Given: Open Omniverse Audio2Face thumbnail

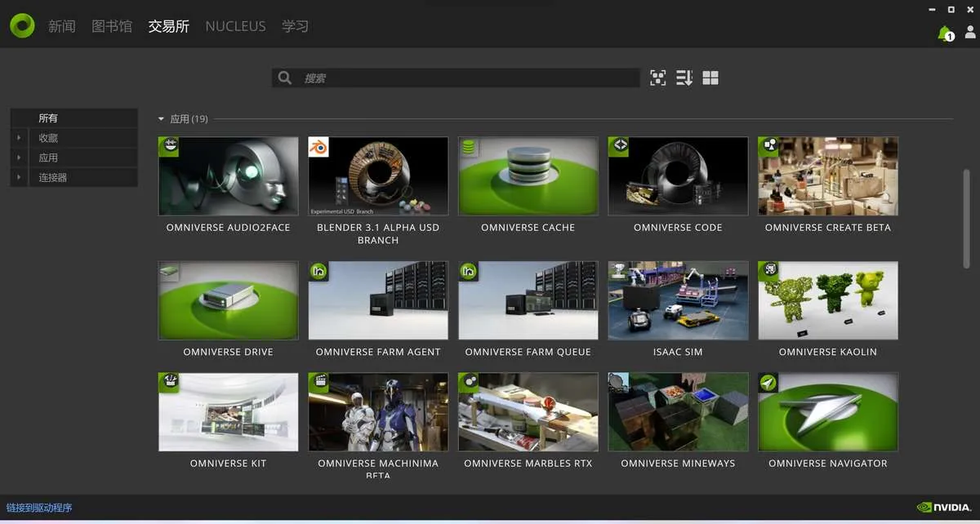Looking at the screenshot, I should (x=228, y=175).
